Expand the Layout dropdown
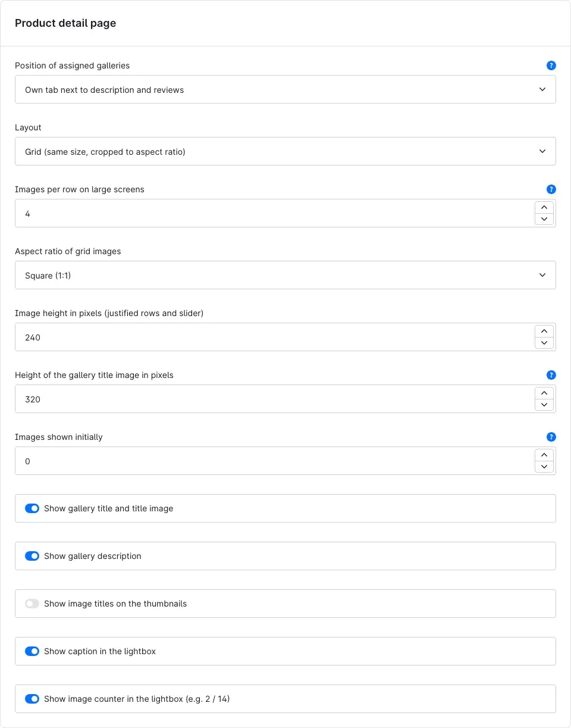Viewport: 571px width, 728px height. 285,151
